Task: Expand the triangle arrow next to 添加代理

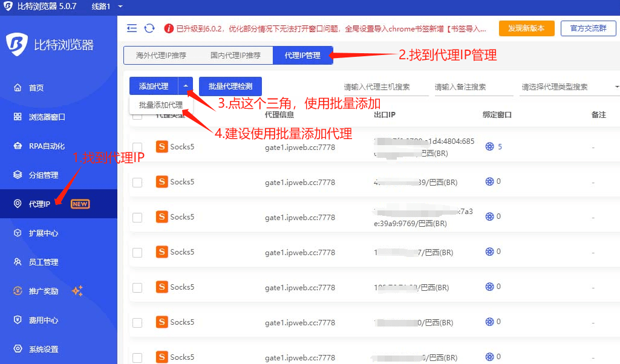Action: click(x=186, y=86)
